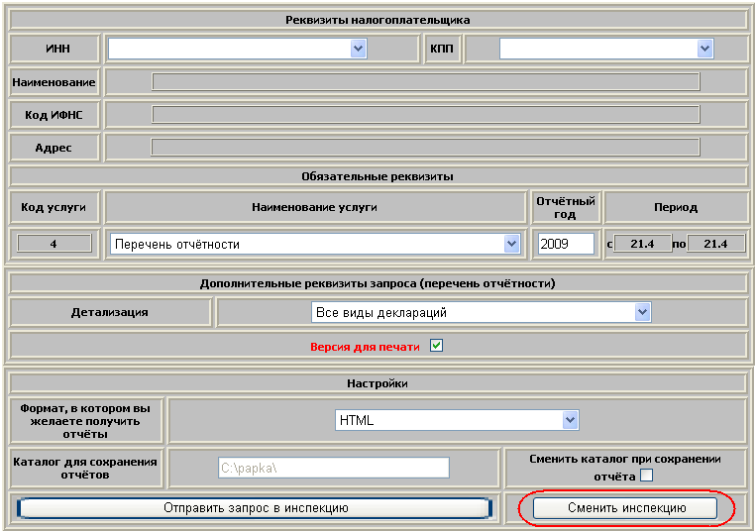
Task: Click the Код услуги column header
Action: [x=54, y=207]
